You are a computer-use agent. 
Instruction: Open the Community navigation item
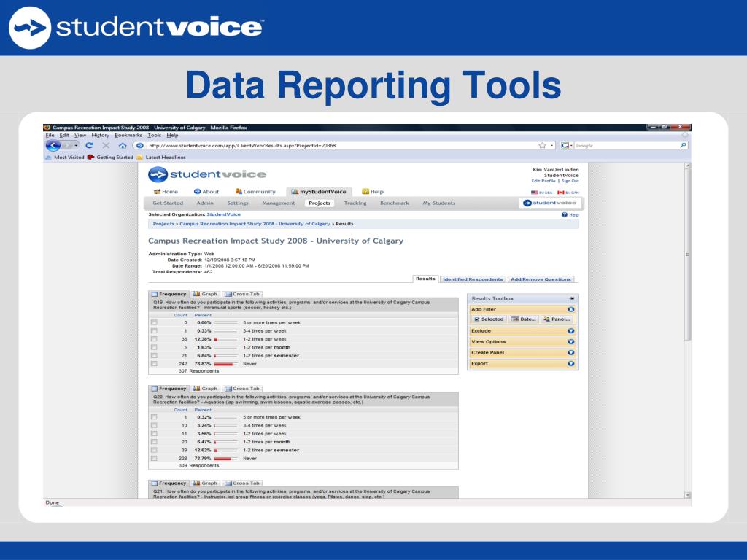click(255, 192)
